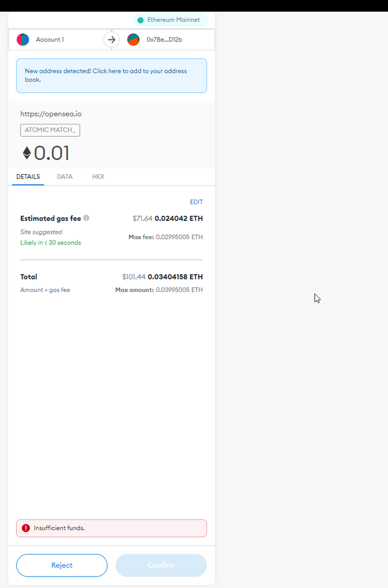The image size is (388, 588).
Task: Click the arrow icon between the accounts
Action: [111, 40]
